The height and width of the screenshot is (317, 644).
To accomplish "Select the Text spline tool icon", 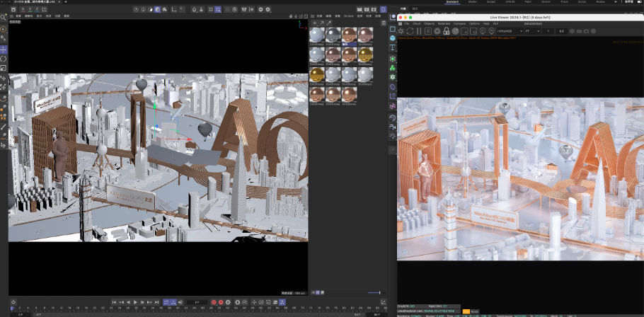I will pyautogui.click(x=393, y=47).
